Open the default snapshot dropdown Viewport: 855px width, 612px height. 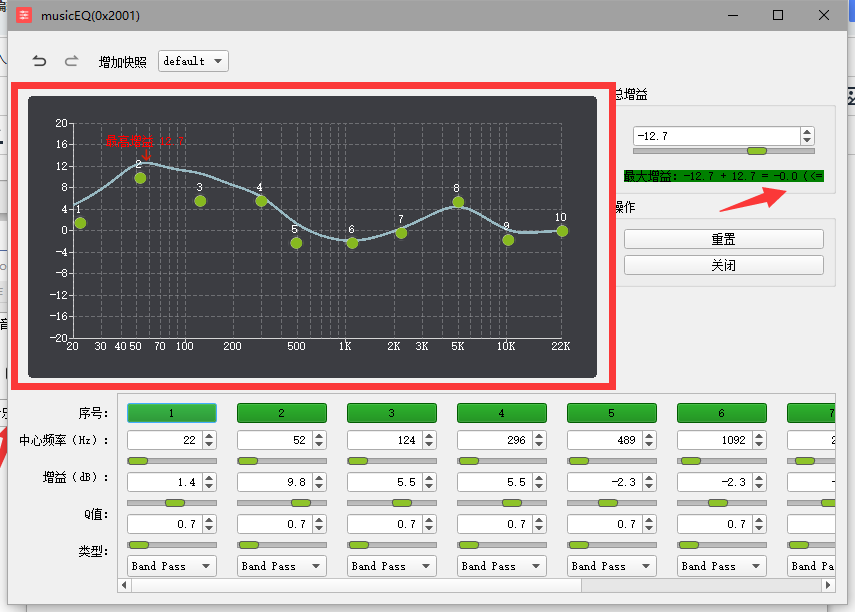click(x=193, y=61)
